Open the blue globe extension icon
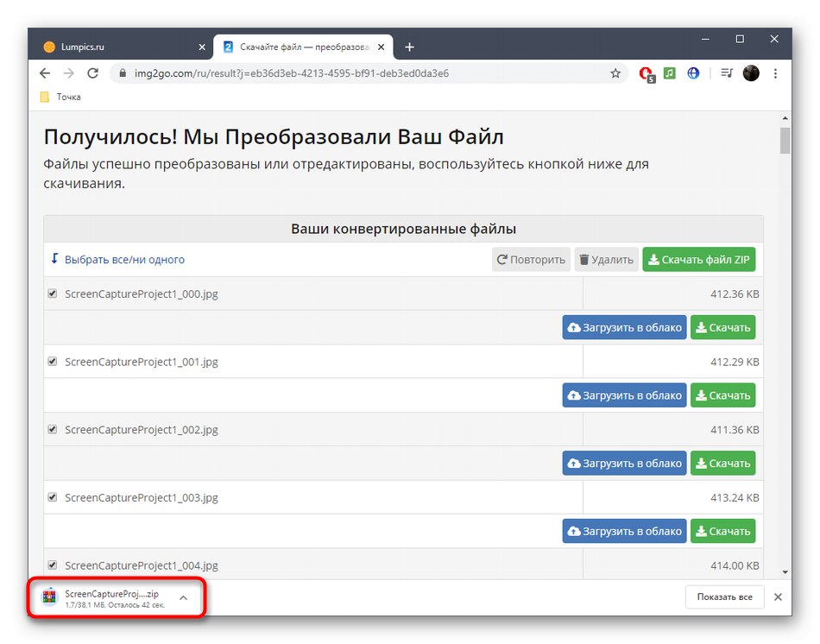Viewport: 820px width, 644px height. coord(693,73)
